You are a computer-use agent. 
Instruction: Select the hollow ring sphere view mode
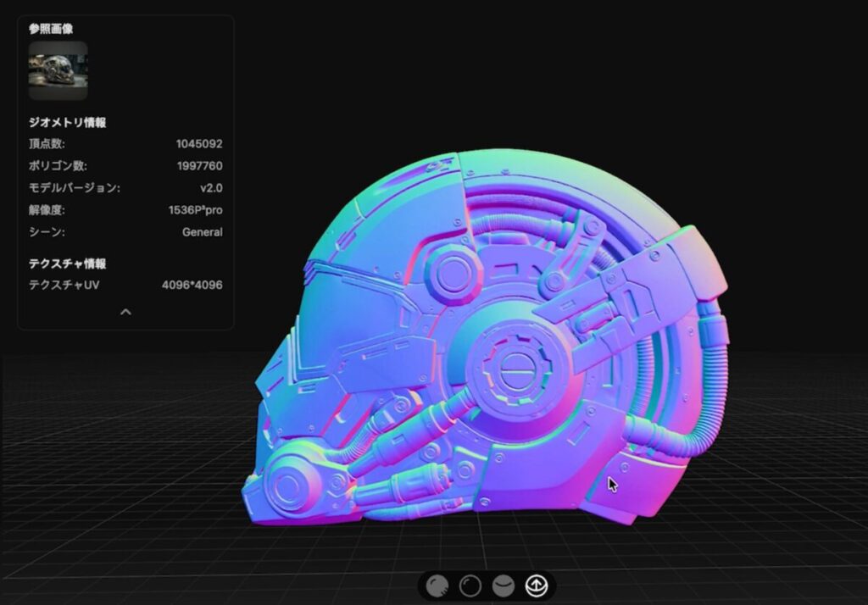(x=470, y=586)
